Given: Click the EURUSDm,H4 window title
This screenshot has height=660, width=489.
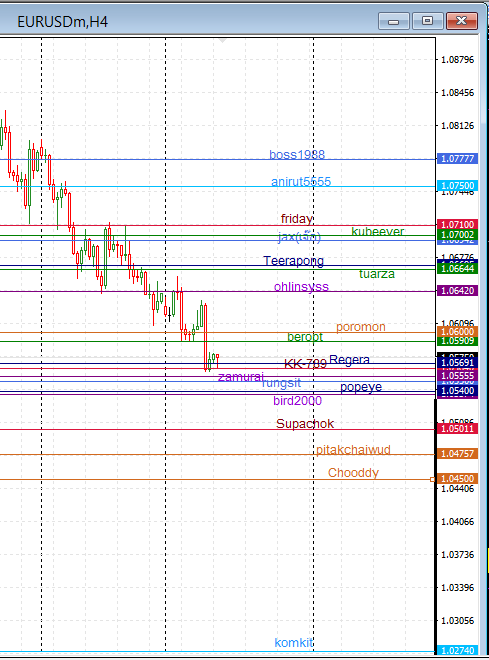Looking at the screenshot, I should [62, 22].
